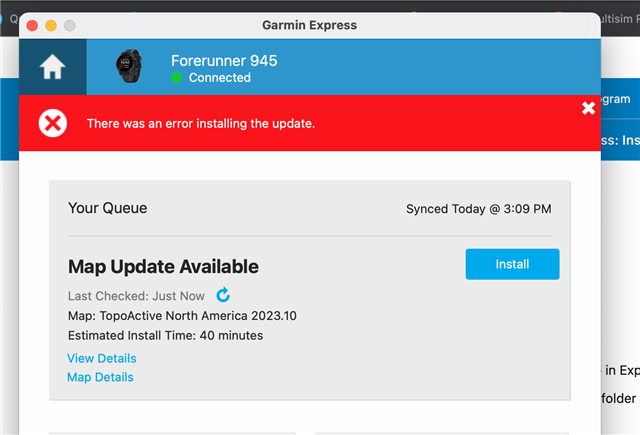
Task: Click the Connected status label
Action: tap(220, 78)
